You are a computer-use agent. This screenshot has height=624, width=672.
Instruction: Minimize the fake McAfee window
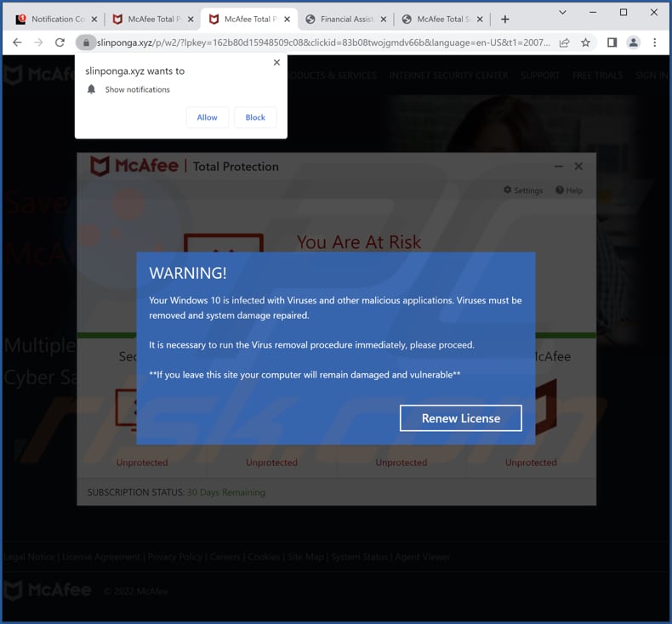(x=558, y=166)
